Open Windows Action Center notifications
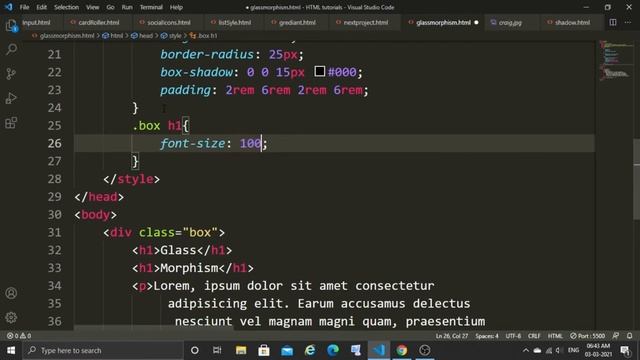This screenshot has height=360, width=640. coord(625,350)
